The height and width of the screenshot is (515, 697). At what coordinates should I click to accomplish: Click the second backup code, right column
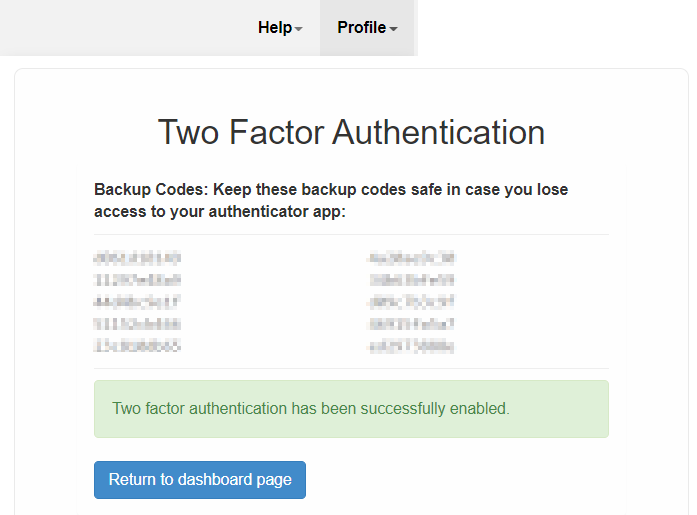tap(412, 280)
